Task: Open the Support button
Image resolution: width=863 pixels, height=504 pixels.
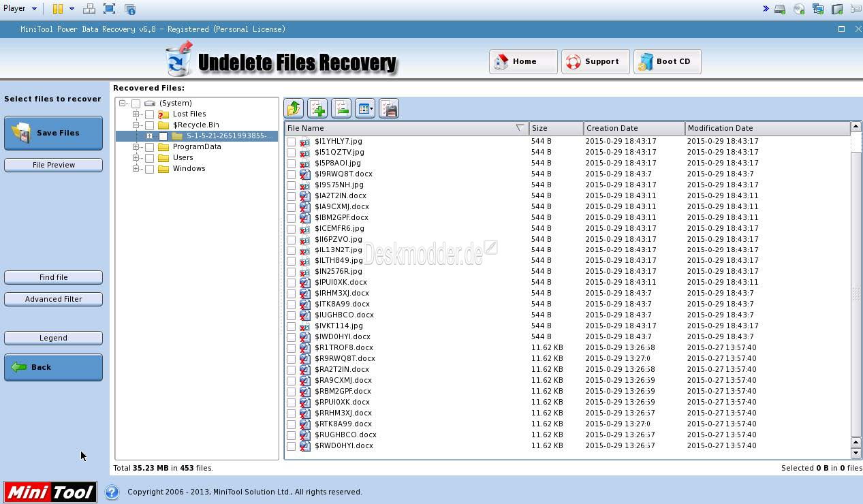Action: [x=595, y=61]
